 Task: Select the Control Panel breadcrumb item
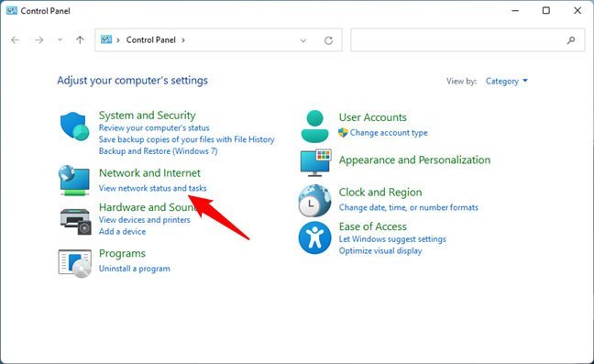150,39
